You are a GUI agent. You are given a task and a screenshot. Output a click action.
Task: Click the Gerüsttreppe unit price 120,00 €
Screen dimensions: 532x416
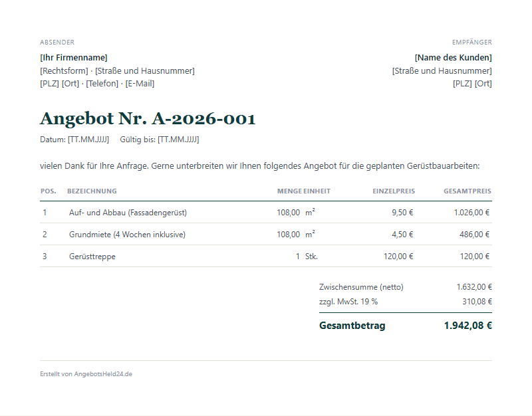[x=398, y=257]
